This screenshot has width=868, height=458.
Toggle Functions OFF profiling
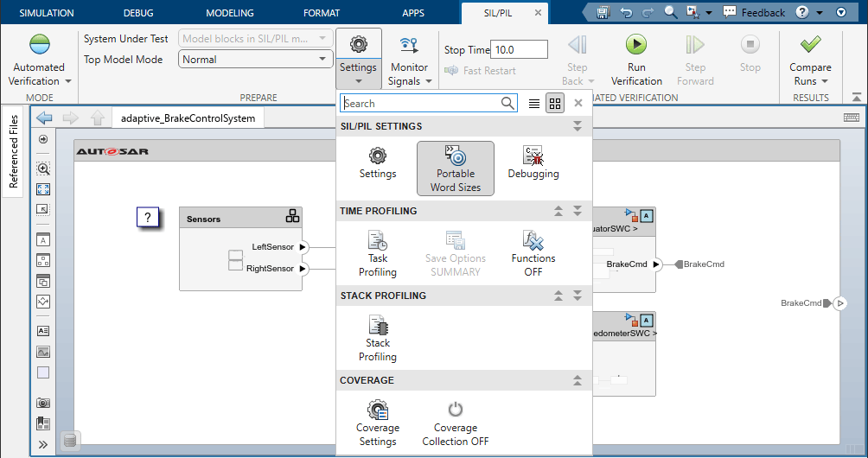click(533, 254)
